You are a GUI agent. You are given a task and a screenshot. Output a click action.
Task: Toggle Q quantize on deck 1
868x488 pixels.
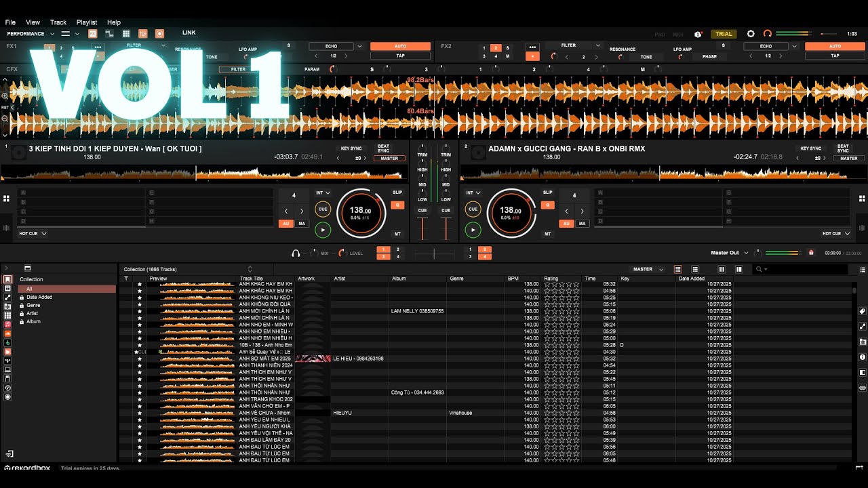[397, 205]
